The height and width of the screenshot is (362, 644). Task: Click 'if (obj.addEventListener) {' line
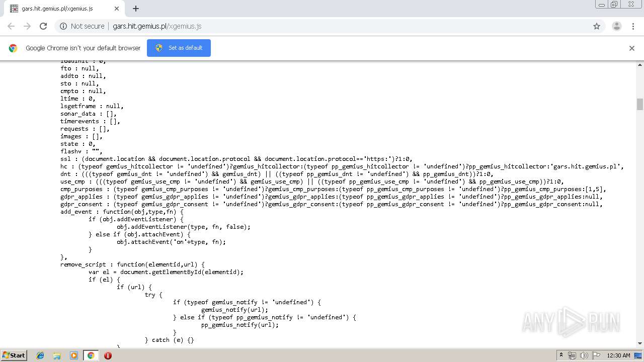pyautogui.click(x=136, y=219)
